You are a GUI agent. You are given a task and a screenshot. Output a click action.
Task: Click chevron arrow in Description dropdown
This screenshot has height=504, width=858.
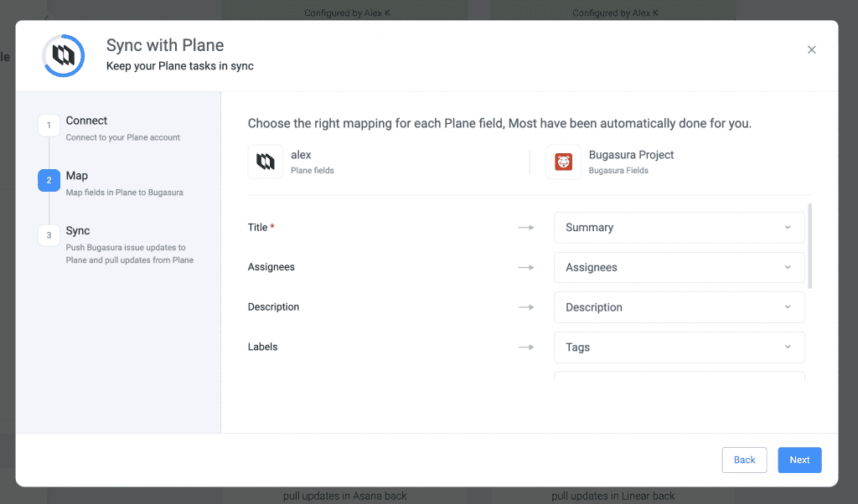pos(788,307)
